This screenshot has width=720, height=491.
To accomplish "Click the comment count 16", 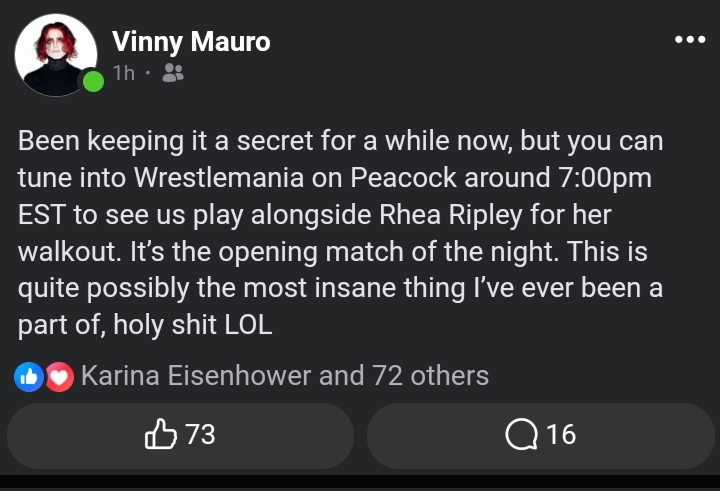I will point(561,434).
